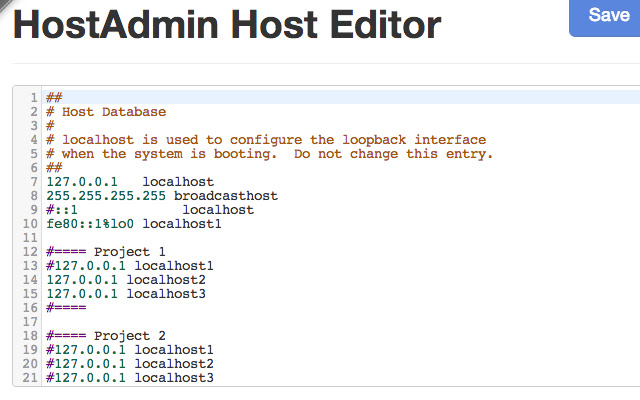640x400 pixels.
Task: Click line 14 '127.0.0.1 localhost2'
Action: point(126,280)
